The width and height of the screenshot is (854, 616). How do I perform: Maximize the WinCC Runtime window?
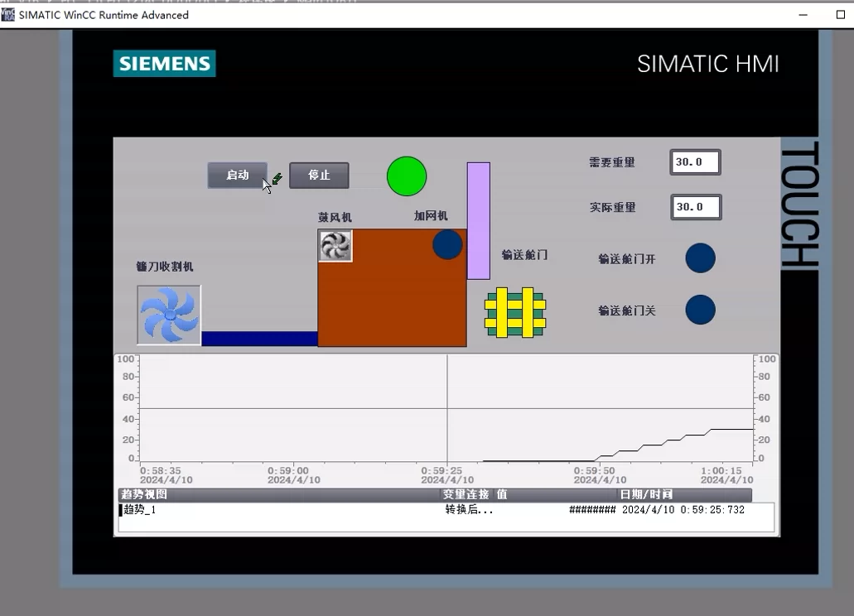(x=841, y=15)
